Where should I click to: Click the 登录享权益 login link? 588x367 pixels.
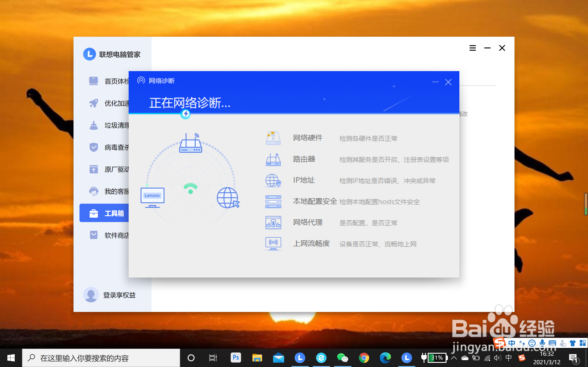[x=119, y=295]
